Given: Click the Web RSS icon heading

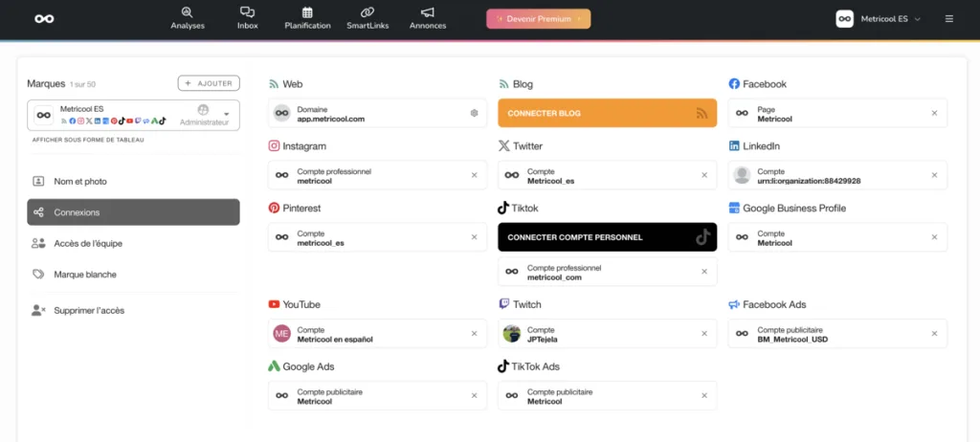Looking at the screenshot, I should coord(274,84).
